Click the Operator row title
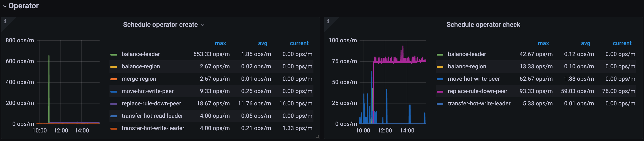The image size is (644, 141). click(x=24, y=6)
